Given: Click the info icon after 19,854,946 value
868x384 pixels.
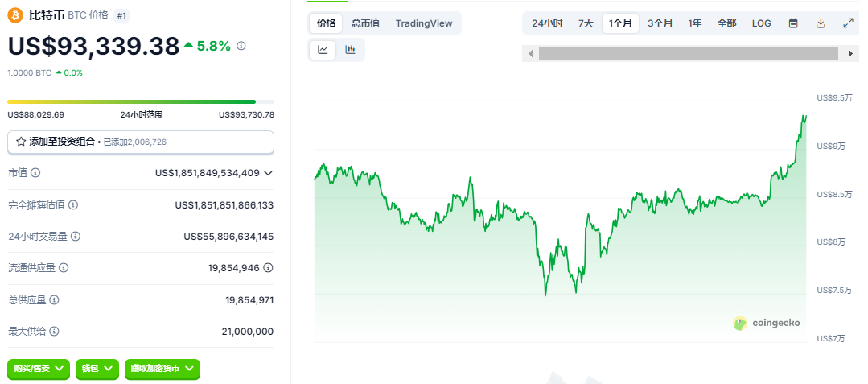Looking at the screenshot, I should tap(269, 268).
